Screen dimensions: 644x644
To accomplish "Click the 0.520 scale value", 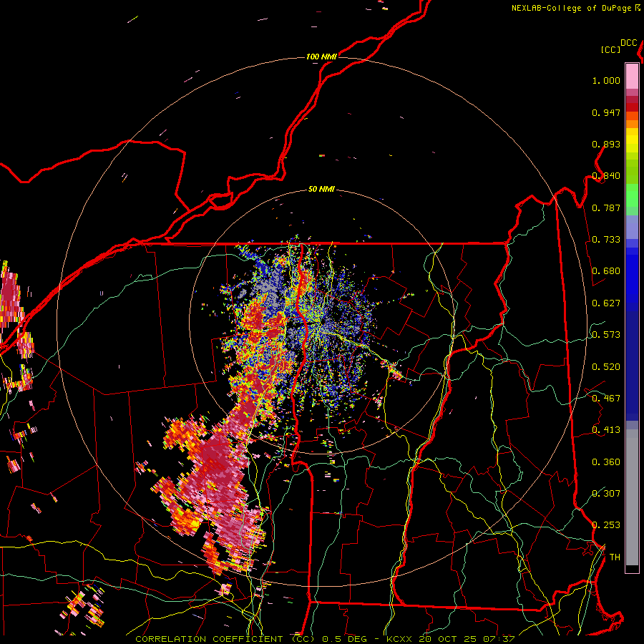I will click(606, 367).
